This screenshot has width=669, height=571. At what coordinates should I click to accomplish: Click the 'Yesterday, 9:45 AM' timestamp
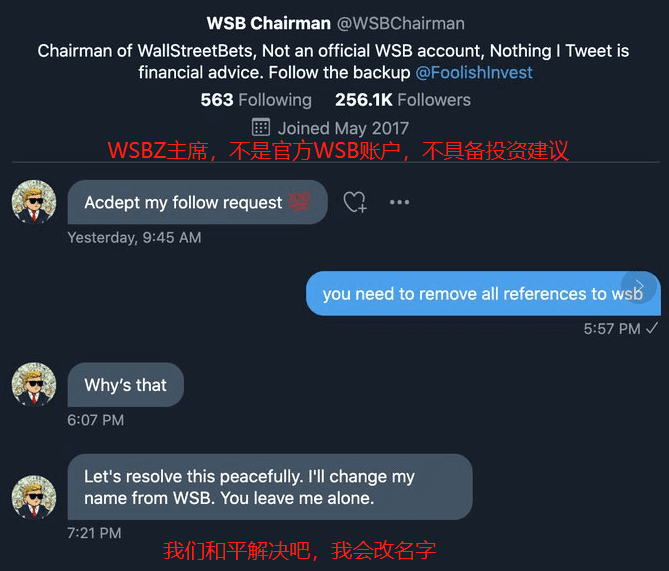point(134,238)
